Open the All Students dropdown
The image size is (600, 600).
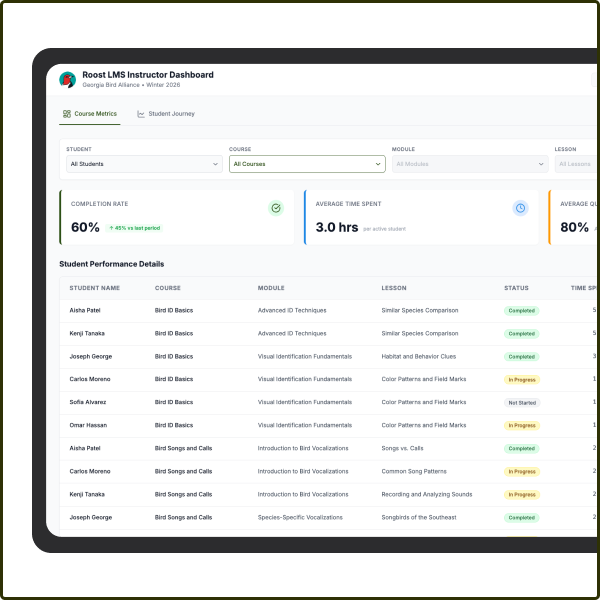144,164
